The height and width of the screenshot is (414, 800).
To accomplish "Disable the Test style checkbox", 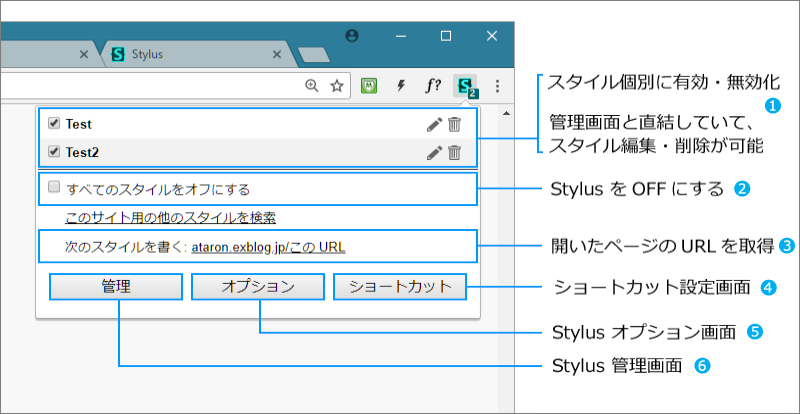I will [x=54, y=123].
